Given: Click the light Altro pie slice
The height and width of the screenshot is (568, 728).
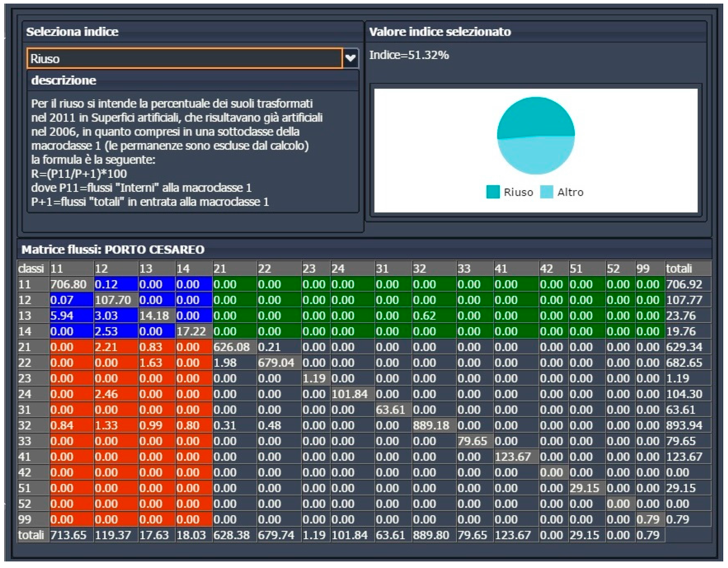Looking at the screenshot, I should pyautogui.click(x=536, y=155).
